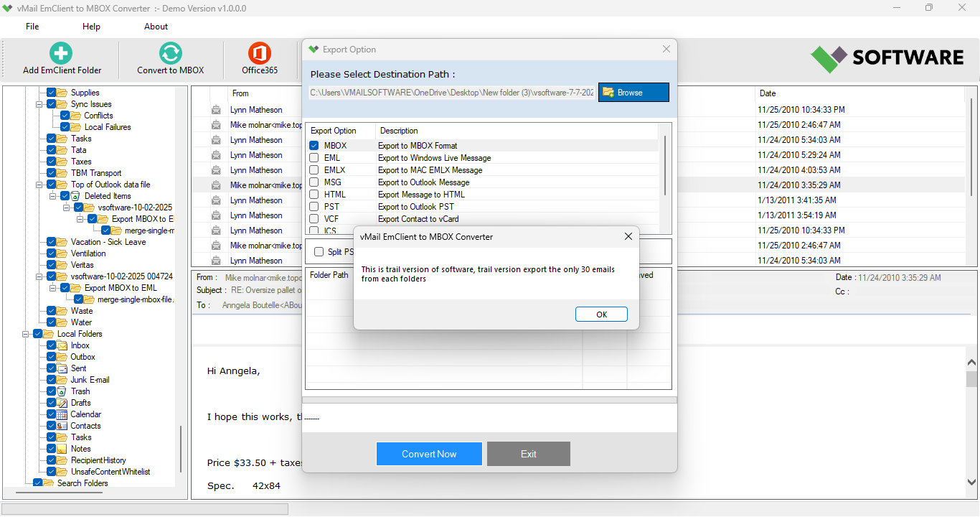This screenshot has height=517, width=980.
Task: Collapse the Local Folders tree node
Action: [26, 334]
